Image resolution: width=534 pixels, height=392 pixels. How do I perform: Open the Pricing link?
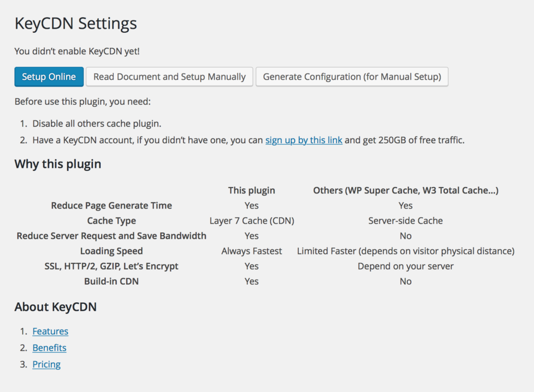click(x=46, y=364)
